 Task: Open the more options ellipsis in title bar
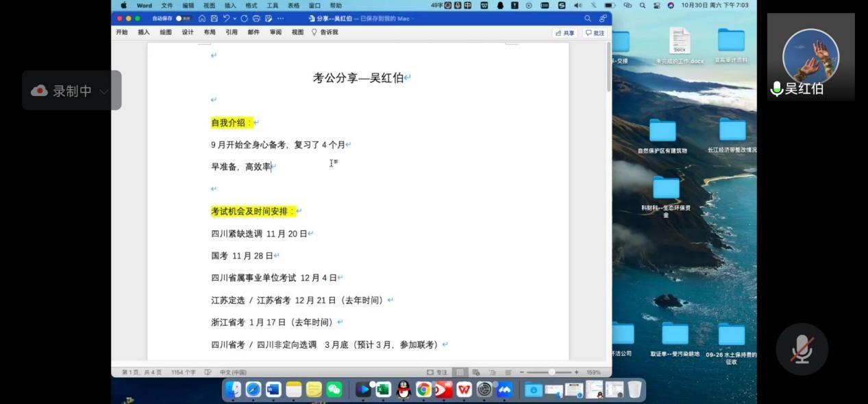pos(281,19)
